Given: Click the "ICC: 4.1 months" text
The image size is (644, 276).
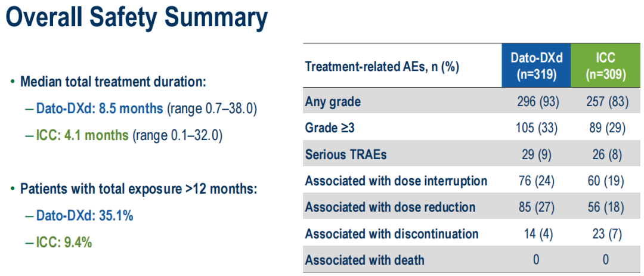Looking at the screenshot, I should [x=82, y=135].
